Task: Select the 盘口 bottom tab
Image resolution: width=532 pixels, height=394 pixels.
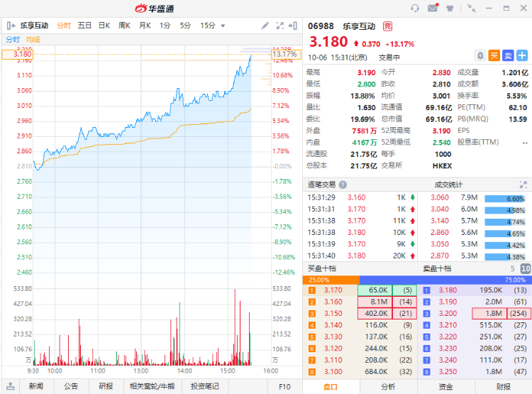Action: pyautogui.click(x=331, y=387)
